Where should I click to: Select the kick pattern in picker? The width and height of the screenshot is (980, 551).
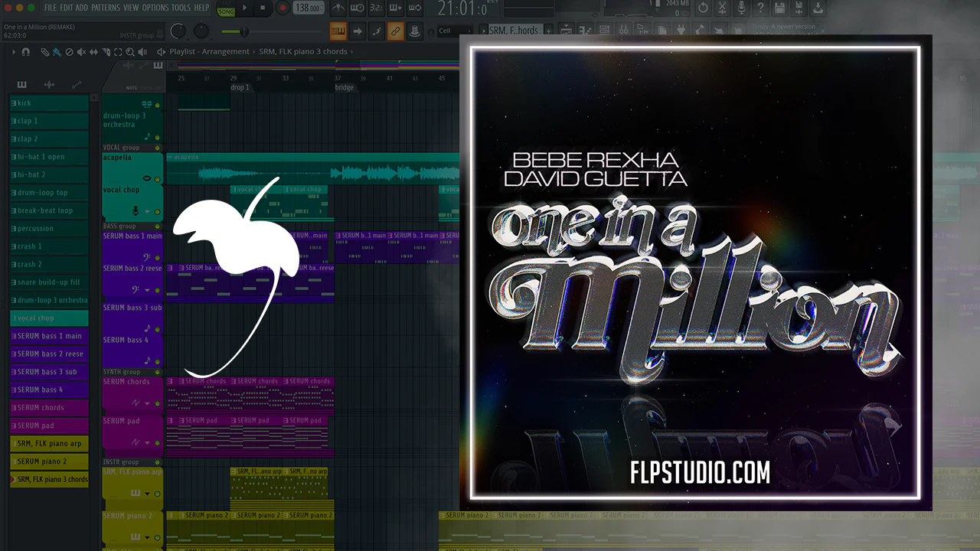pos(49,103)
